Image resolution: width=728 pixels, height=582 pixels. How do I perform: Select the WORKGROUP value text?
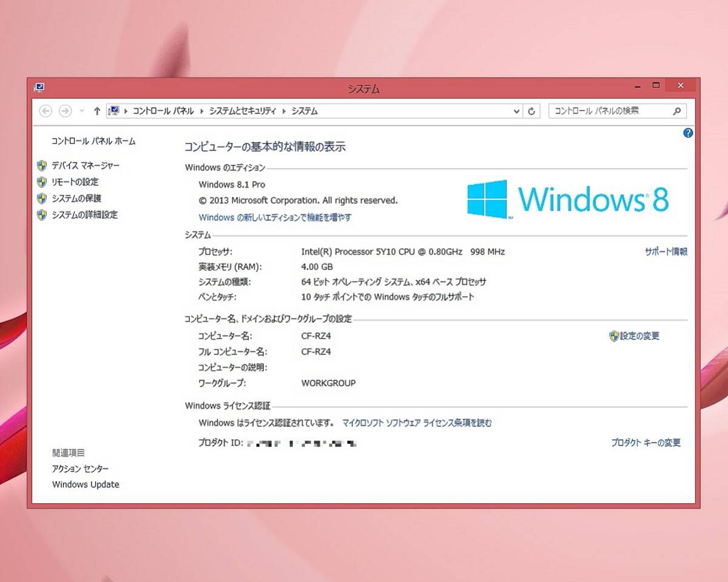click(328, 383)
